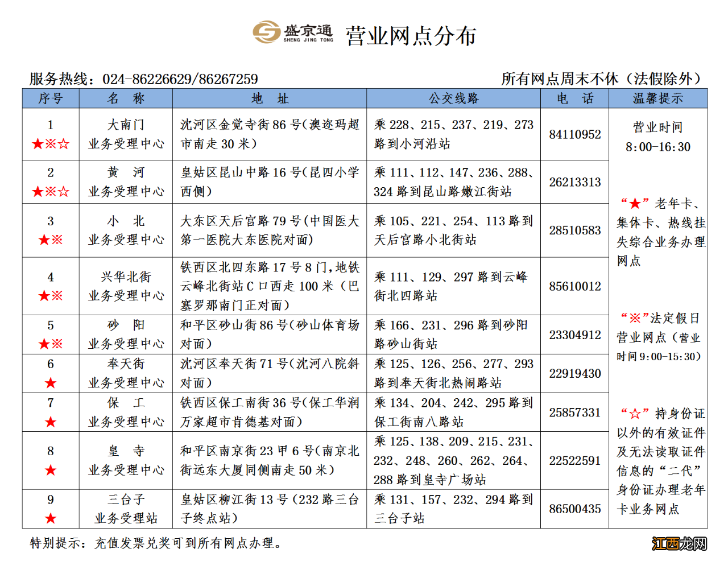Click bus route to 皇寺广场站

[x=453, y=461]
